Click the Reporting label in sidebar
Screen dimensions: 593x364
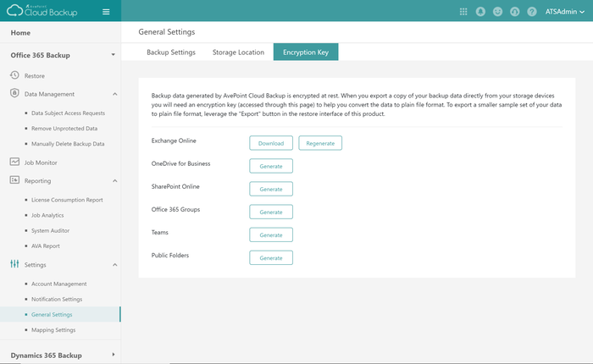click(x=37, y=181)
